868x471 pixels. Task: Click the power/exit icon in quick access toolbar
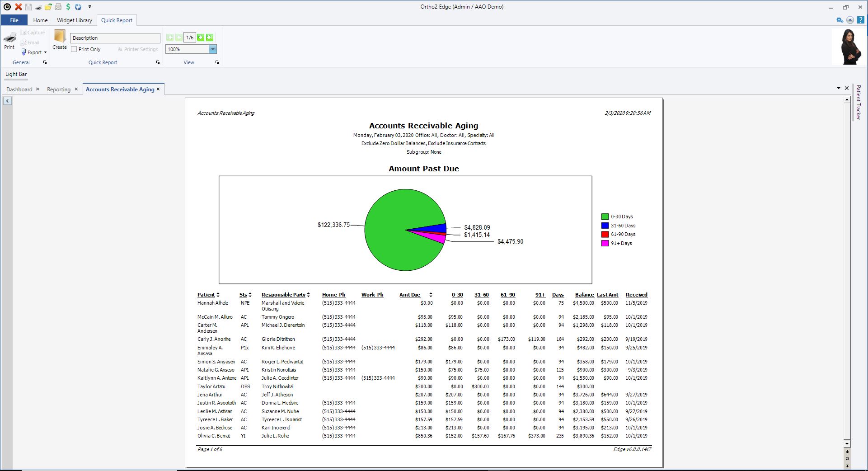click(7, 7)
